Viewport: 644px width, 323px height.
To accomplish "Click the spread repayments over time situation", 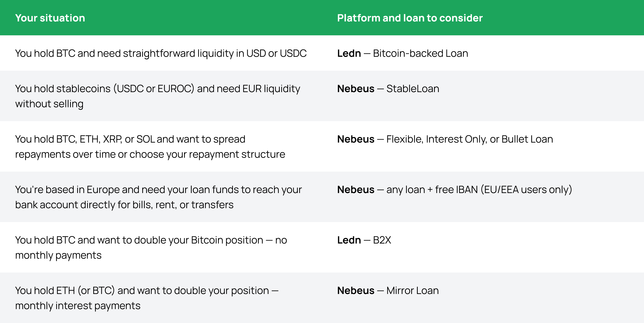I will (150, 147).
